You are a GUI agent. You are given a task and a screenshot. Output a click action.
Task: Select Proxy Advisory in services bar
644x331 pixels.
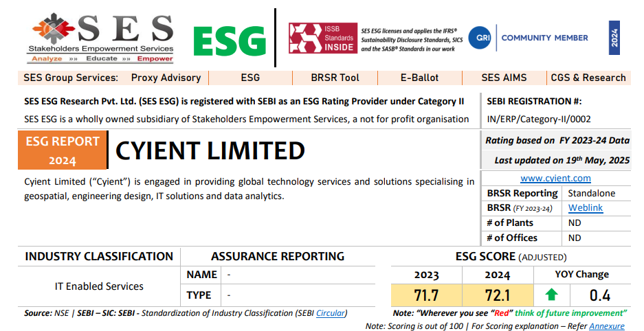tap(166, 78)
